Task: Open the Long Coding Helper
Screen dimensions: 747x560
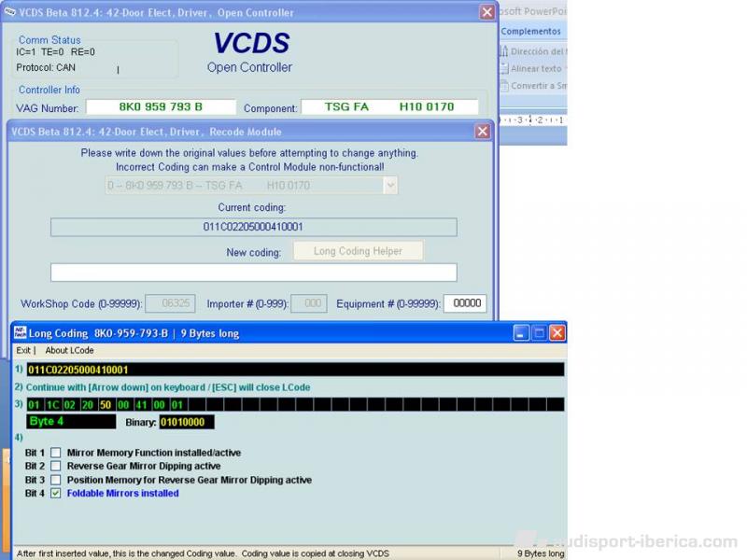Action: (x=358, y=251)
